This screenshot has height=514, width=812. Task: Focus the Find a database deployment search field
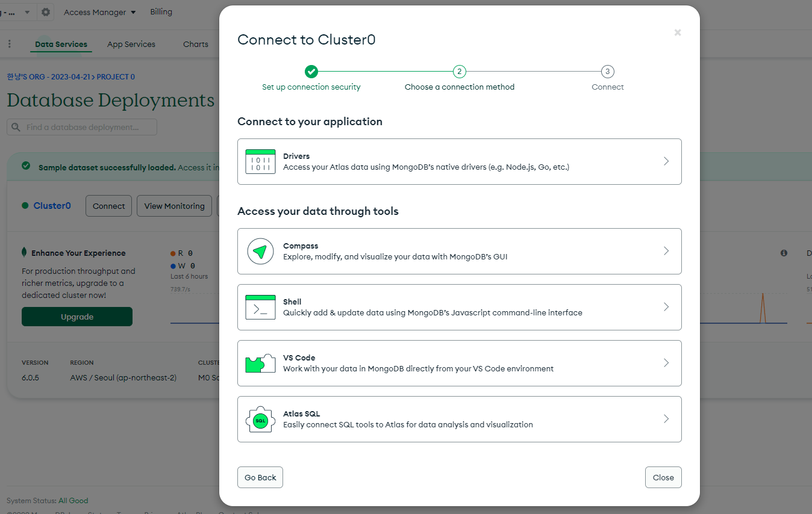[x=82, y=127]
